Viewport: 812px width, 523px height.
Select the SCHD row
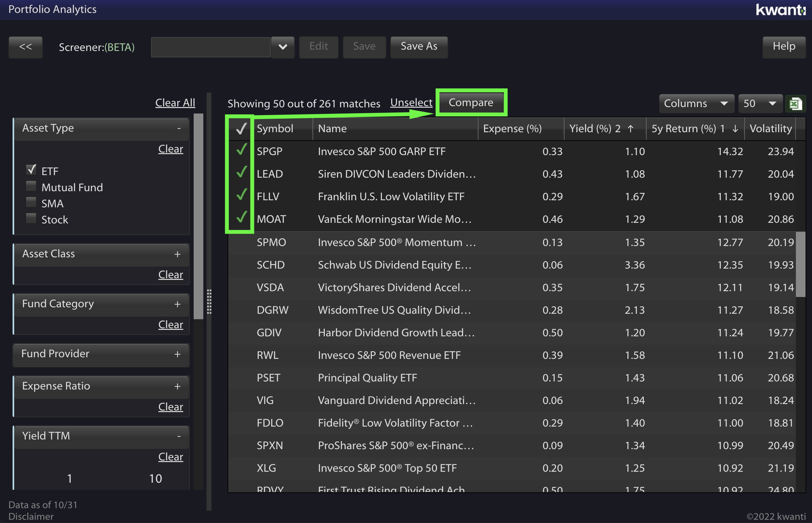pyautogui.click(x=512, y=265)
